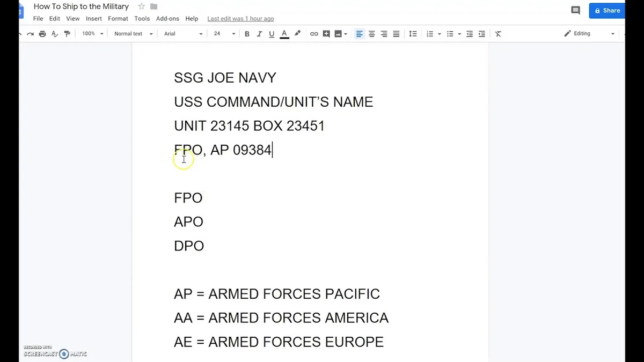Click the 'DPO' line

[x=189, y=246]
